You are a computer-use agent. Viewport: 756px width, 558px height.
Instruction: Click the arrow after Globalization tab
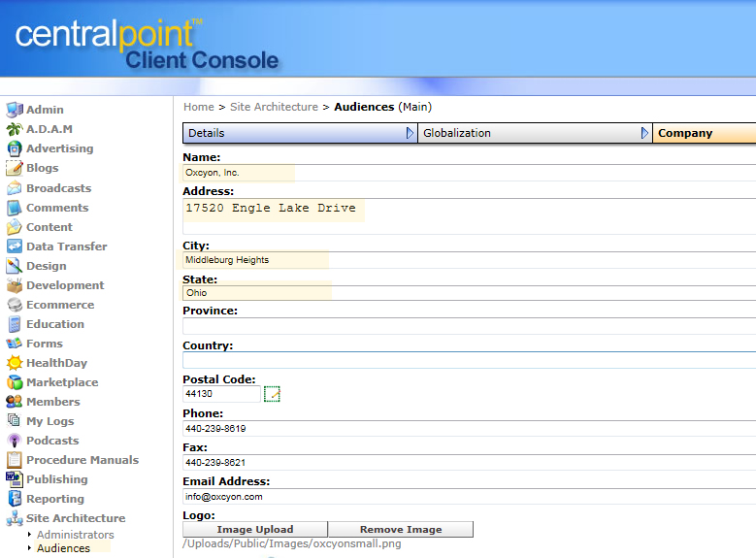click(x=645, y=134)
